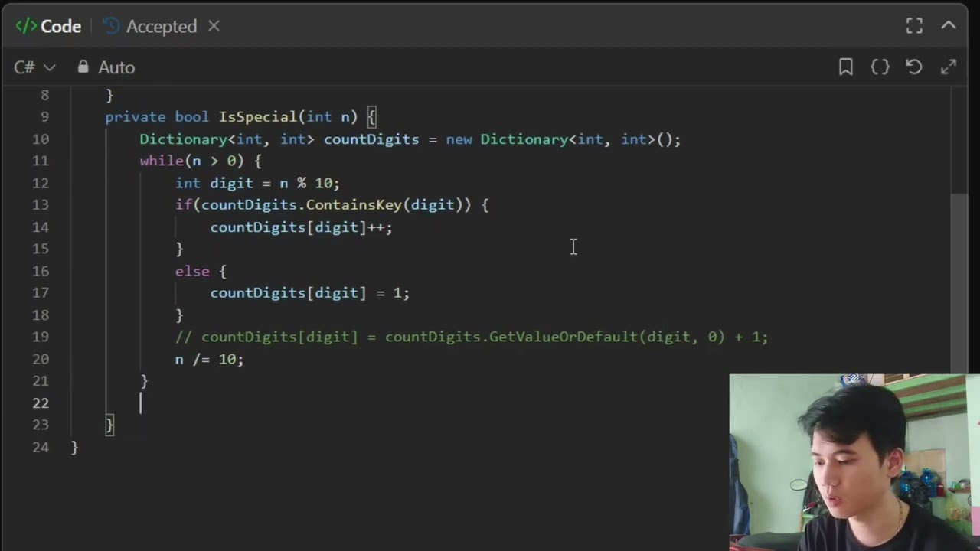Expand the editor using the diagonal arrows icon
980x551 pixels.
(x=949, y=67)
